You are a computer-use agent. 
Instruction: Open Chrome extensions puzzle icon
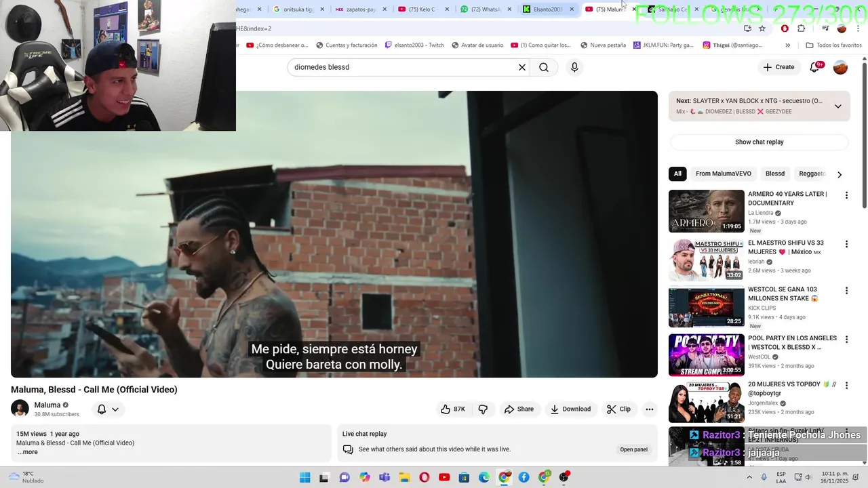[802, 28]
